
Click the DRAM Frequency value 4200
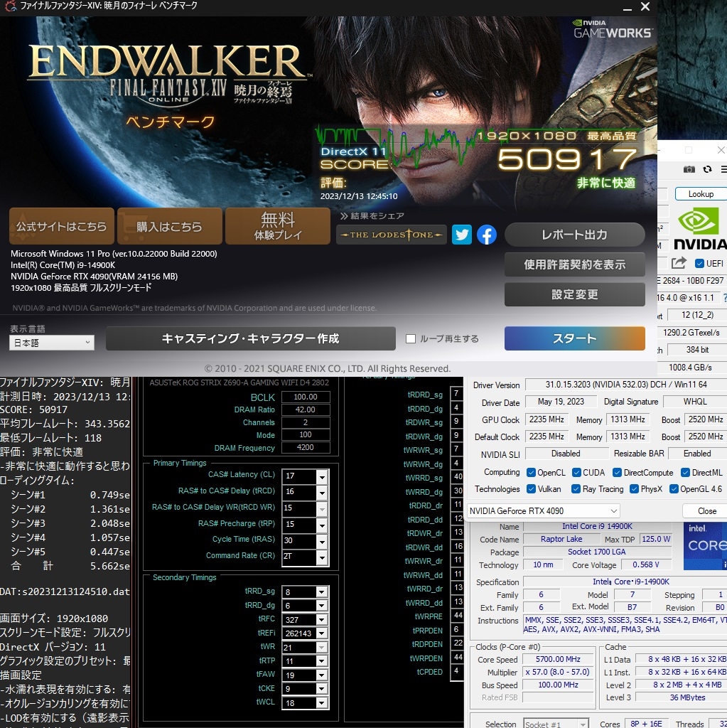[x=306, y=448]
